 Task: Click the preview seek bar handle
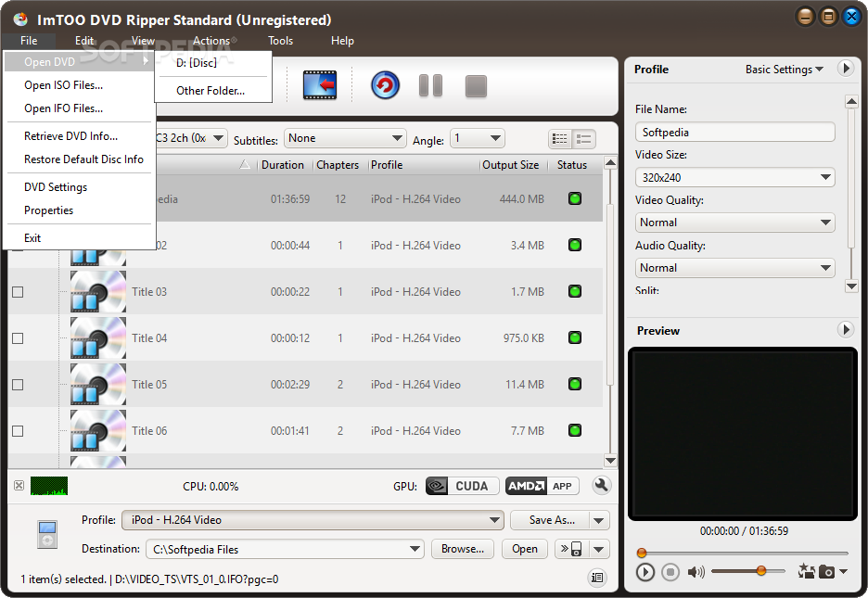642,553
